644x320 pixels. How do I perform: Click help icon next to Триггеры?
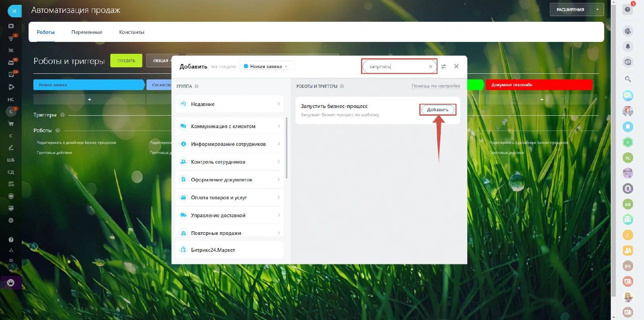click(x=62, y=115)
